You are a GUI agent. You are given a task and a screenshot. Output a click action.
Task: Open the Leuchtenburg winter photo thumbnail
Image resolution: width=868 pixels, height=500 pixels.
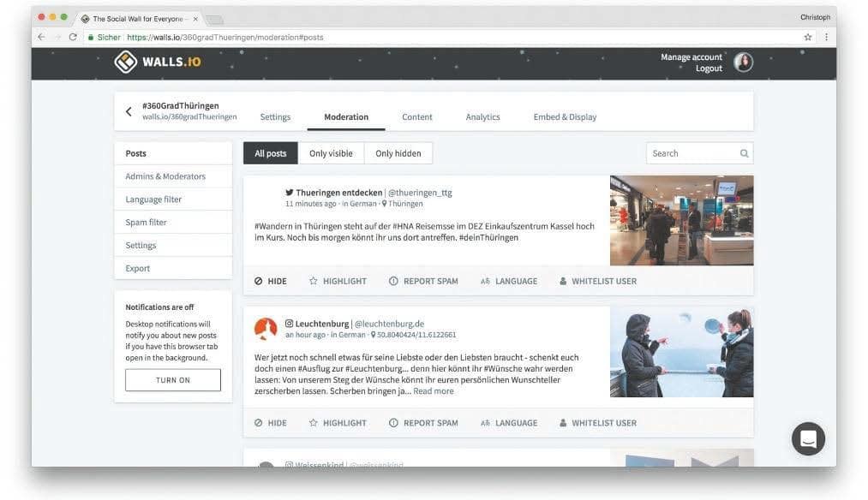(681, 352)
